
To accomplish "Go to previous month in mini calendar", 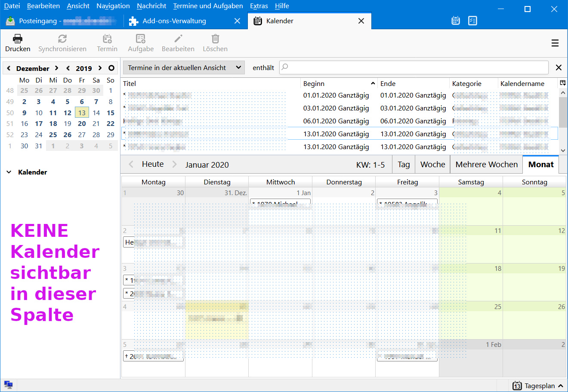I will [9, 68].
